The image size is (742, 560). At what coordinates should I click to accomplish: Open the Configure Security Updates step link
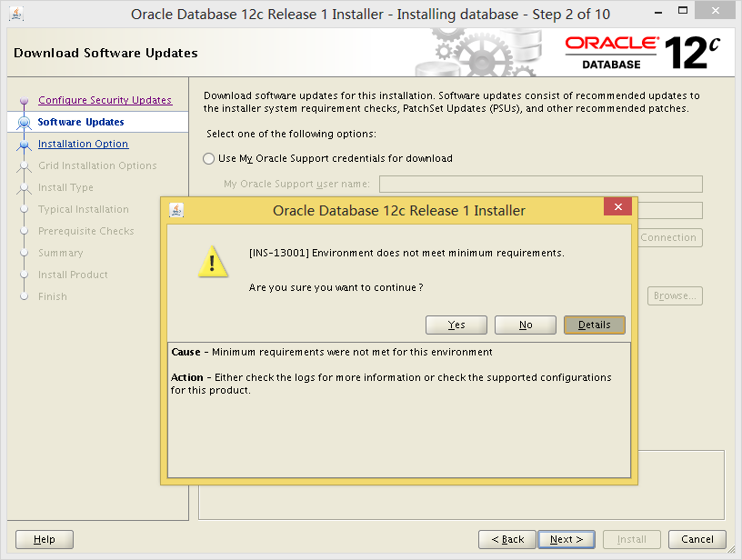coord(105,100)
